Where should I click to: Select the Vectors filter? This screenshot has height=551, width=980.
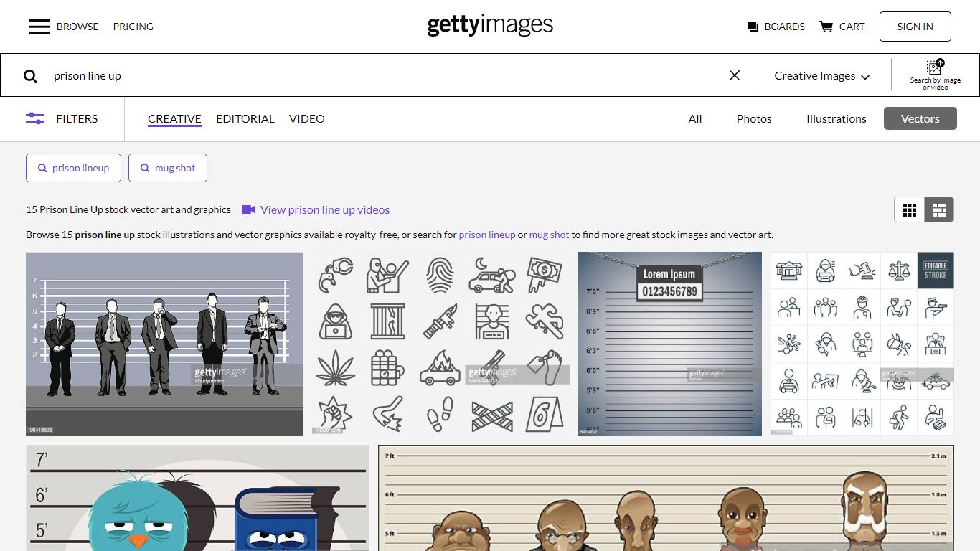[x=920, y=119]
